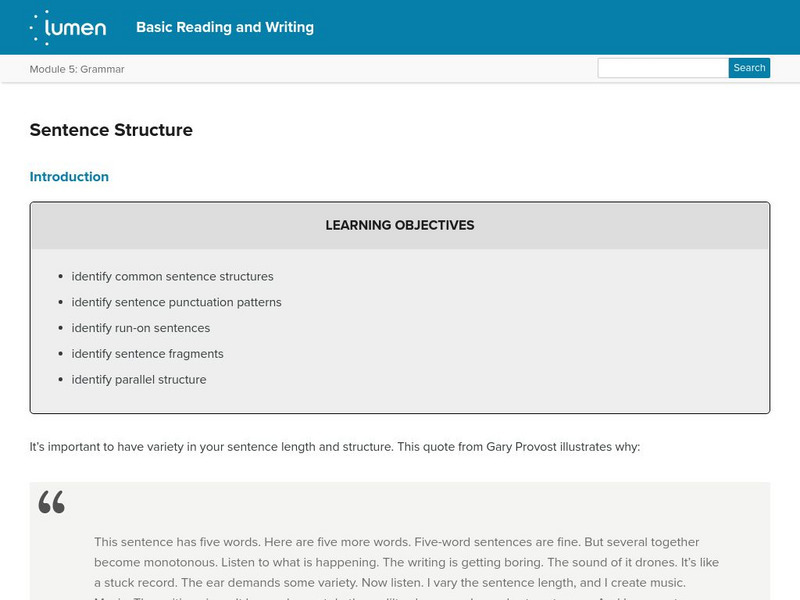800x600 pixels.
Task: Go to Module 5: Grammar breadcrumb
Action: point(77,69)
